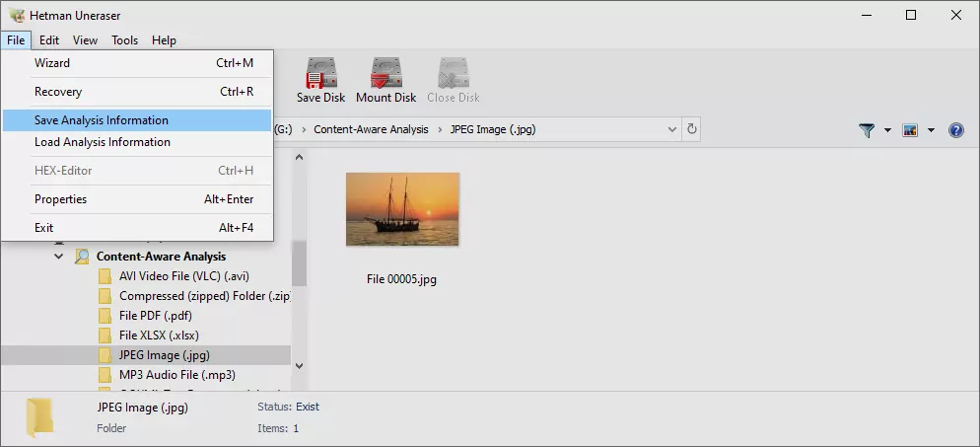Click the Mount Disk toolbar icon
This screenshot has height=447, width=980.
coord(385,72)
